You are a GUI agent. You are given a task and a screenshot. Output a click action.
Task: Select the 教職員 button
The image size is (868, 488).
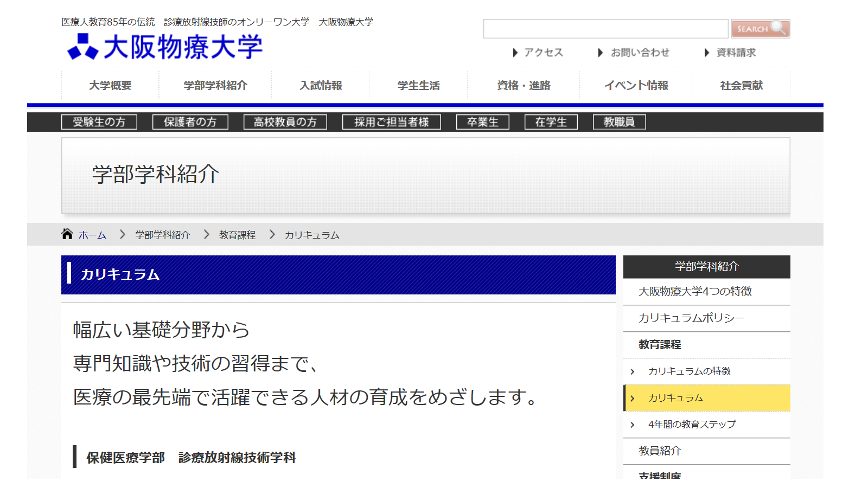[x=620, y=122]
